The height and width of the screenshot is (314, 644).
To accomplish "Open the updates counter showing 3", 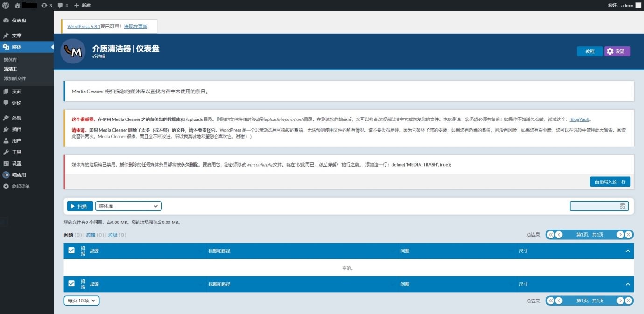I will [47, 5].
